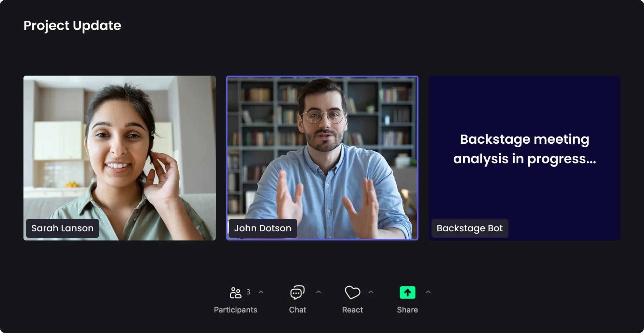644x333 pixels.
Task: Click the Backstage Bot name tag
Action: pyautogui.click(x=470, y=228)
